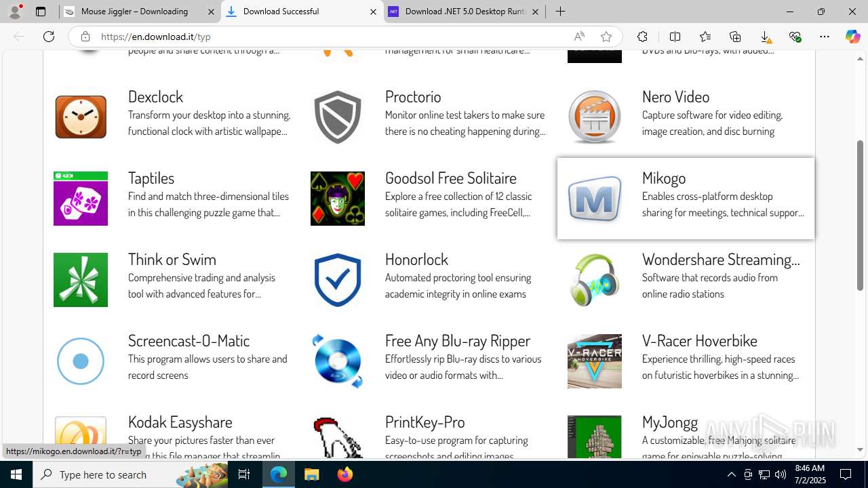Click the Free Any Blu-ray Ripper description

tap(463, 367)
